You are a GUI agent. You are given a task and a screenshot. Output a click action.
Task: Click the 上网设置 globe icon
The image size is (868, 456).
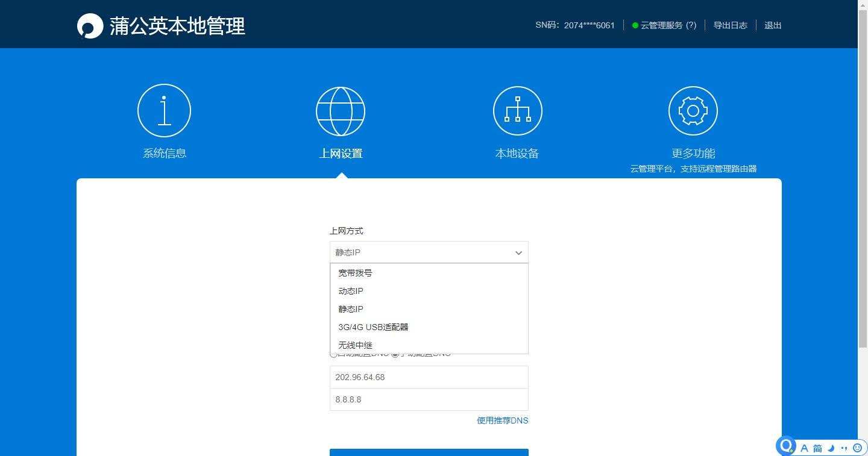pyautogui.click(x=341, y=111)
